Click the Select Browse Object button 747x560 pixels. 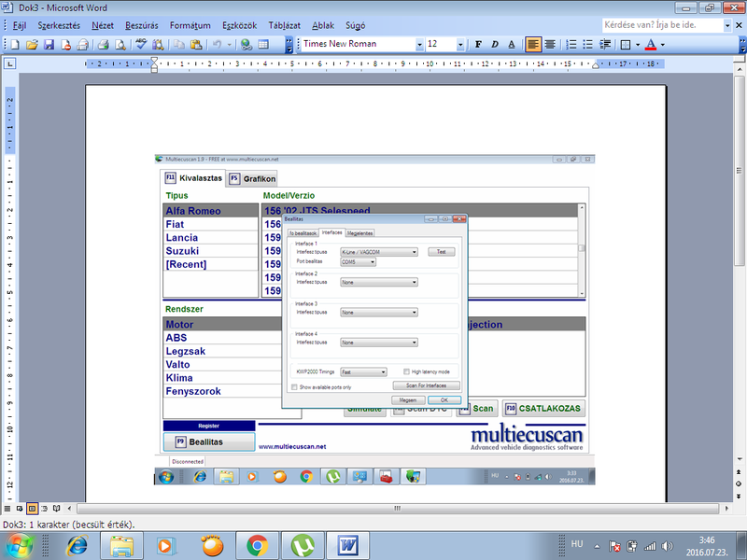(739, 483)
